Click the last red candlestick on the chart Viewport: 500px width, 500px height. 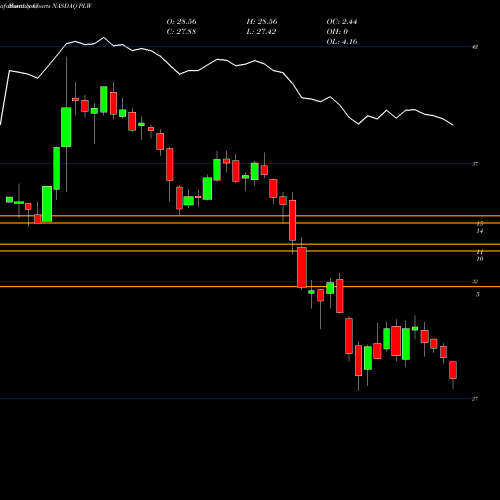[x=453, y=370]
